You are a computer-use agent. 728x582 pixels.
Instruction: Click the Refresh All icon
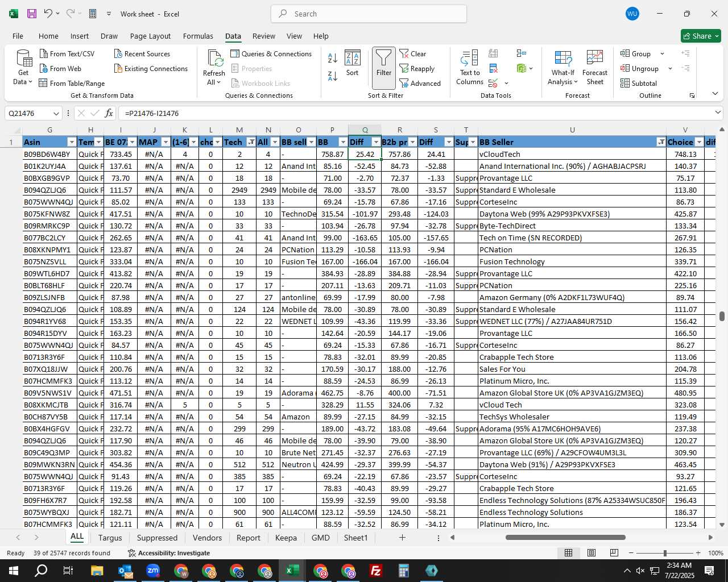click(x=214, y=59)
